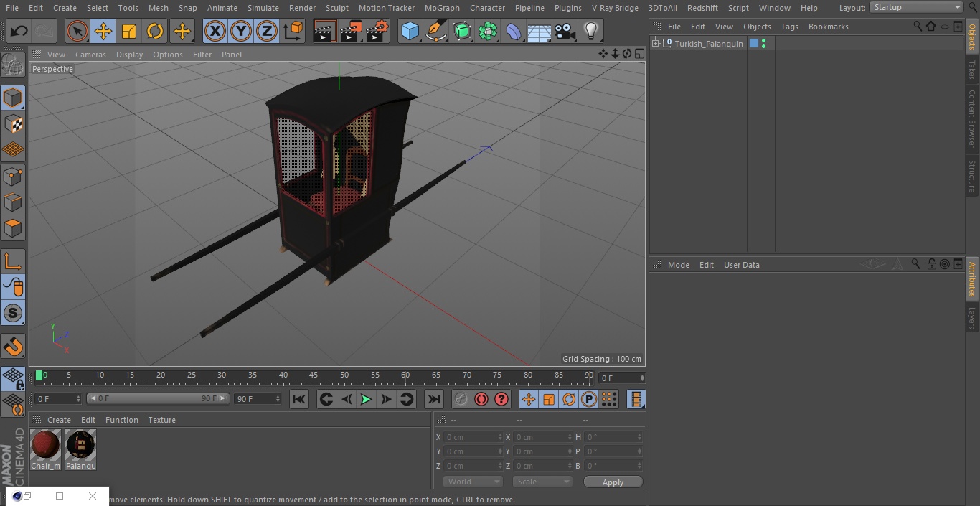Viewport: 980px width, 506px height.
Task: Activate the Rotate tool
Action: pyautogui.click(x=155, y=32)
